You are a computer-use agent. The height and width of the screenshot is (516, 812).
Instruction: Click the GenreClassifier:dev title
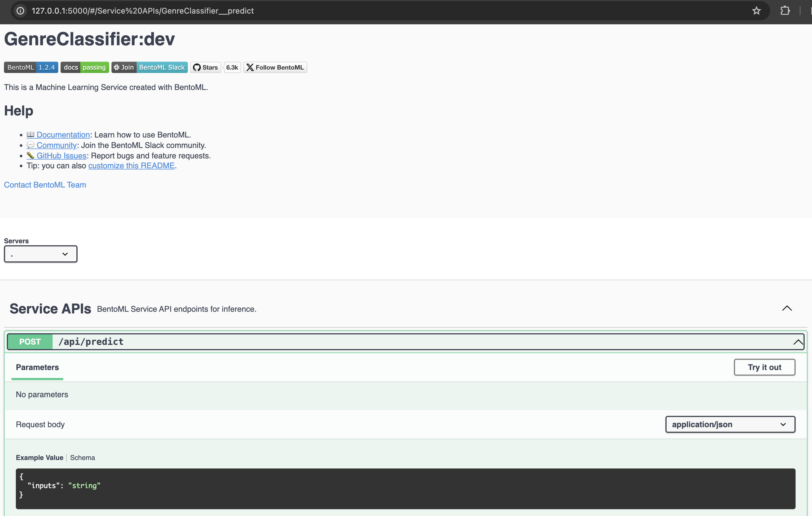pyautogui.click(x=89, y=39)
